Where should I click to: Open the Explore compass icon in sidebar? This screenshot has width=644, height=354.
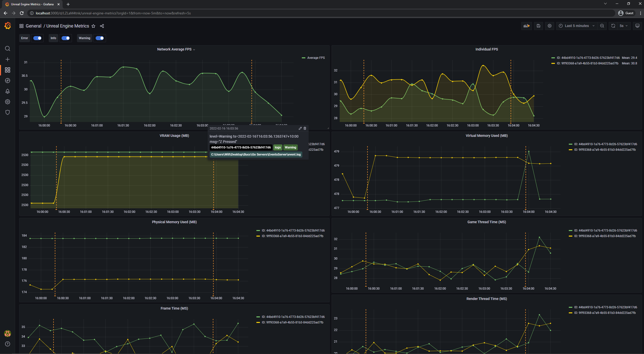(8, 81)
